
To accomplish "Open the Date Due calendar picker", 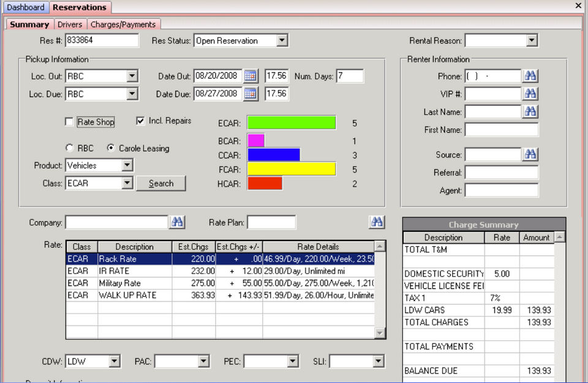I will (251, 94).
